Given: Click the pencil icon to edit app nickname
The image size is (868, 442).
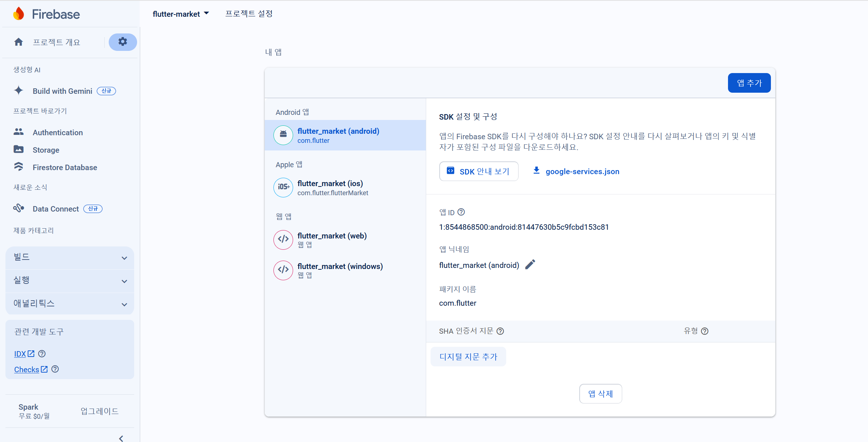Looking at the screenshot, I should (530, 265).
